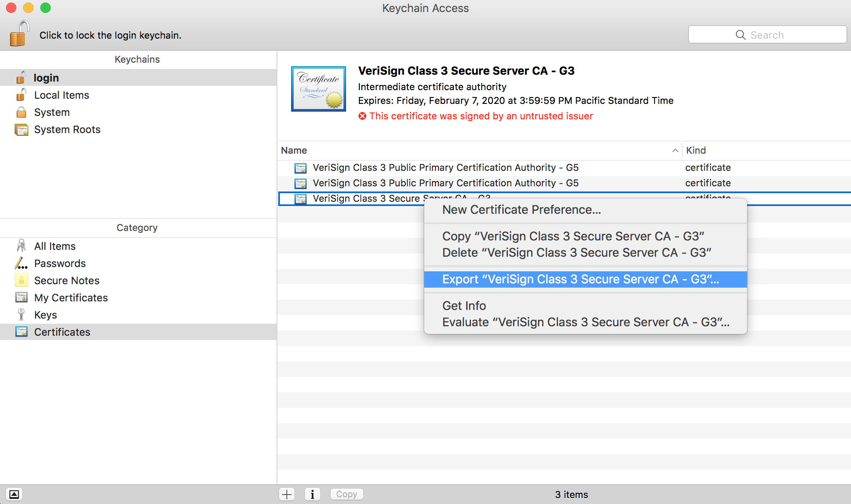Click the System Roots folder icon
The image size is (851, 504).
(x=21, y=129)
